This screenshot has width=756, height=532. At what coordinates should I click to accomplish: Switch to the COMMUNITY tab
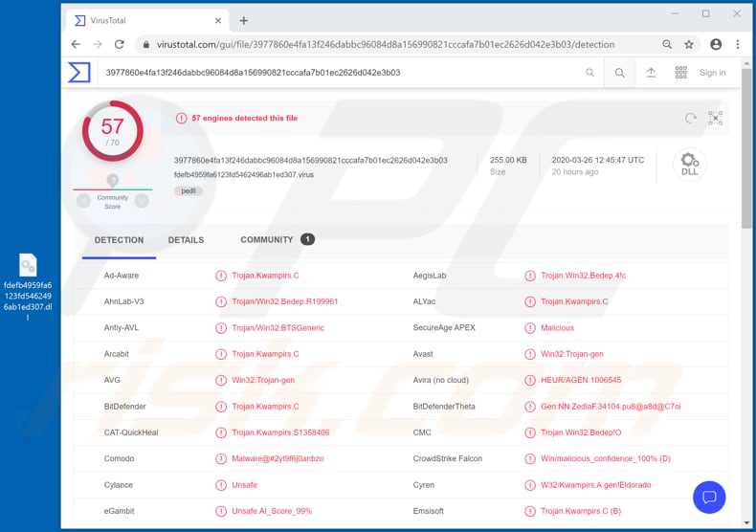278,239
